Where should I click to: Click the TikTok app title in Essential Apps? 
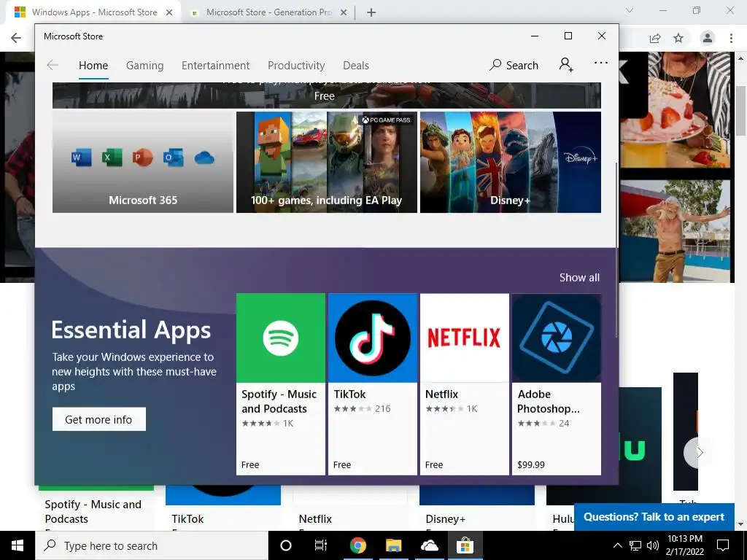(349, 394)
